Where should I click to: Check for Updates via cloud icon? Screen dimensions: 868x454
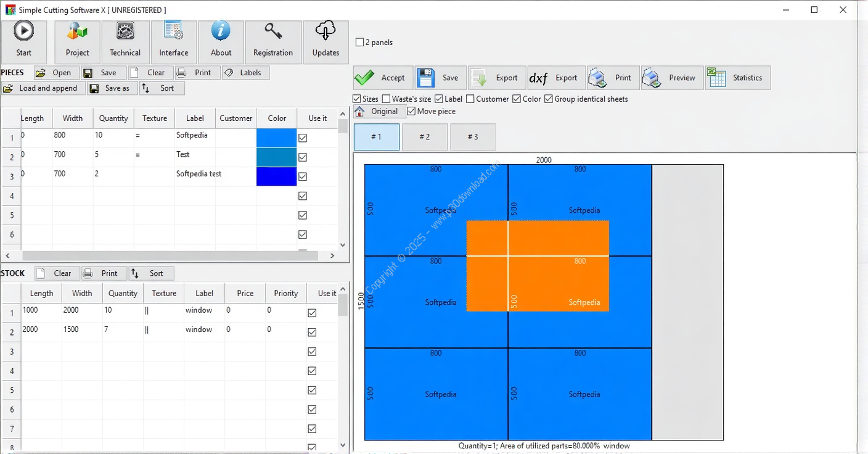[x=325, y=31]
